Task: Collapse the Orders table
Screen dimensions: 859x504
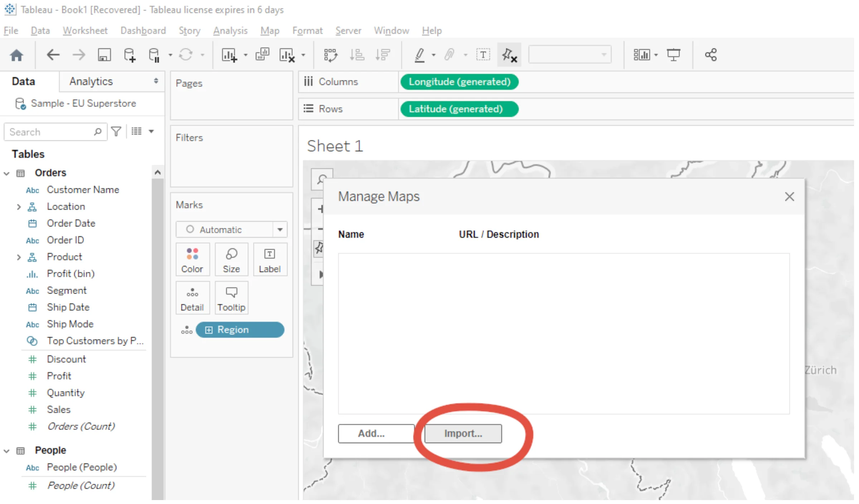Action: pos(6,173)
